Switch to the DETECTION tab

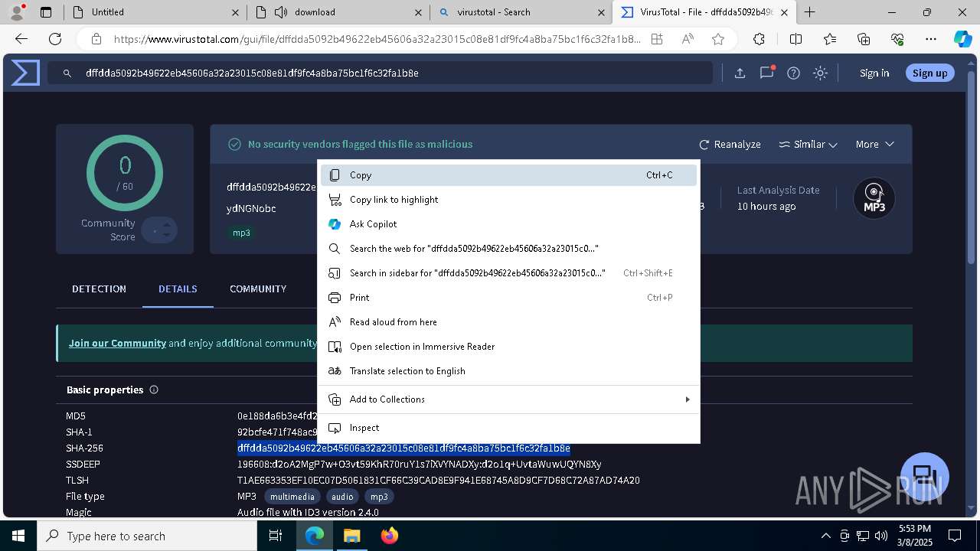coord(99,289)
